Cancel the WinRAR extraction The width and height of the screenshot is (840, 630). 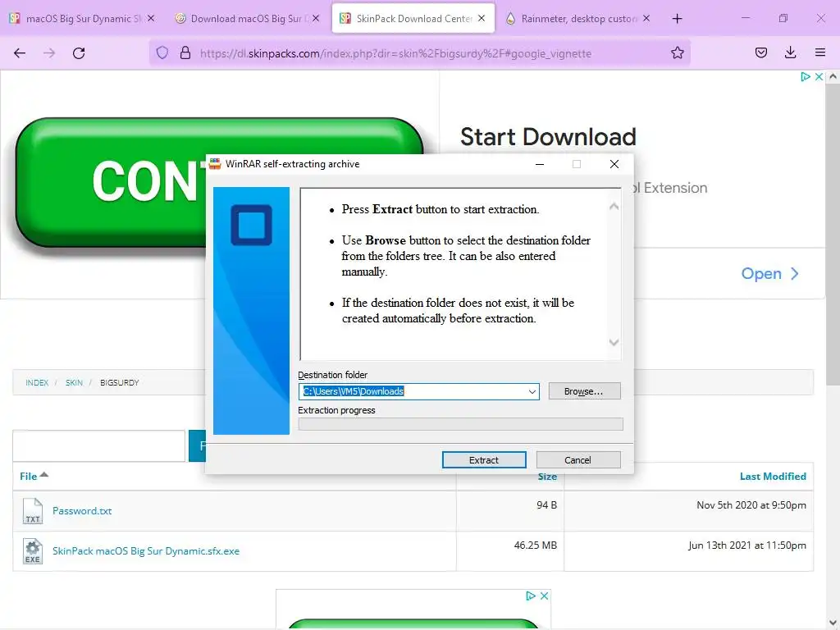[x=578, y=459]
